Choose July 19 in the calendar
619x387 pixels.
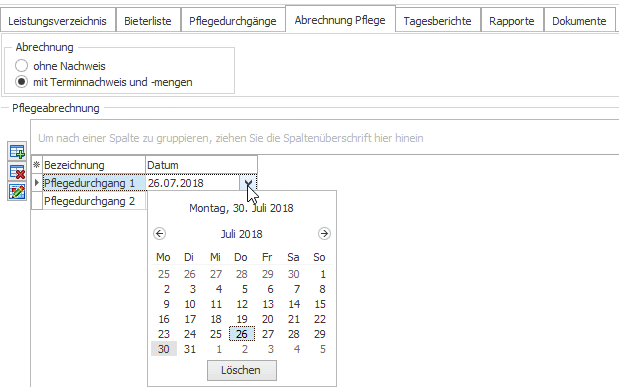242,319
